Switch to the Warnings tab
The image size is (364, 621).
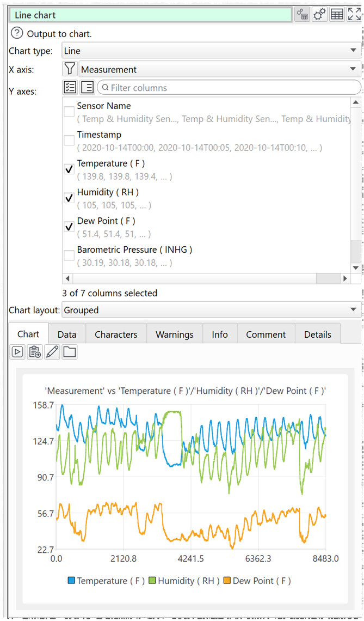point(174,334)
